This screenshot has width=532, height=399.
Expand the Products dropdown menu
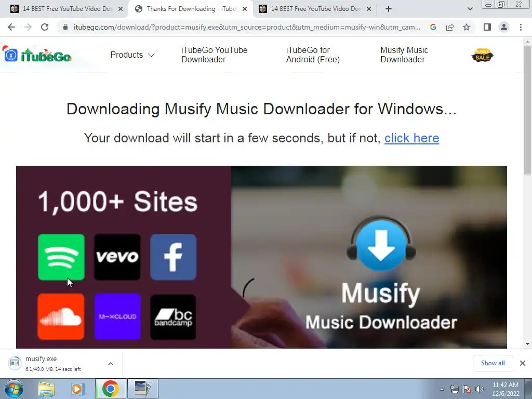click(132, 55)
